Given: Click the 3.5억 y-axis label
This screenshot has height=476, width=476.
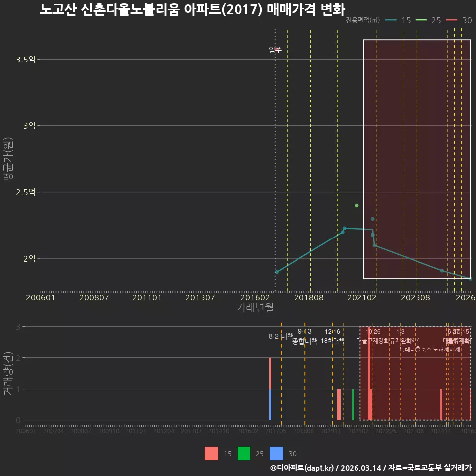Looking at the screenshot, I should click(25, 59).
